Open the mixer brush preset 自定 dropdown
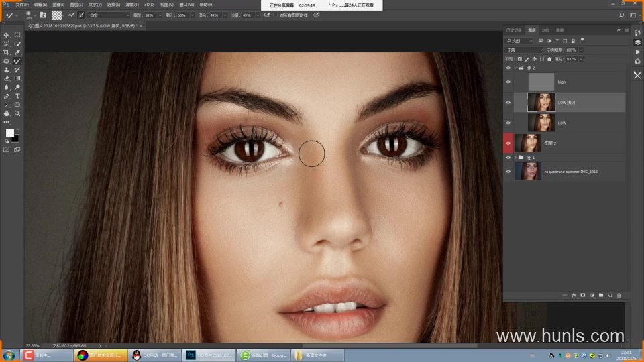This screenshot has height=362, width=644. coord(109,15)
